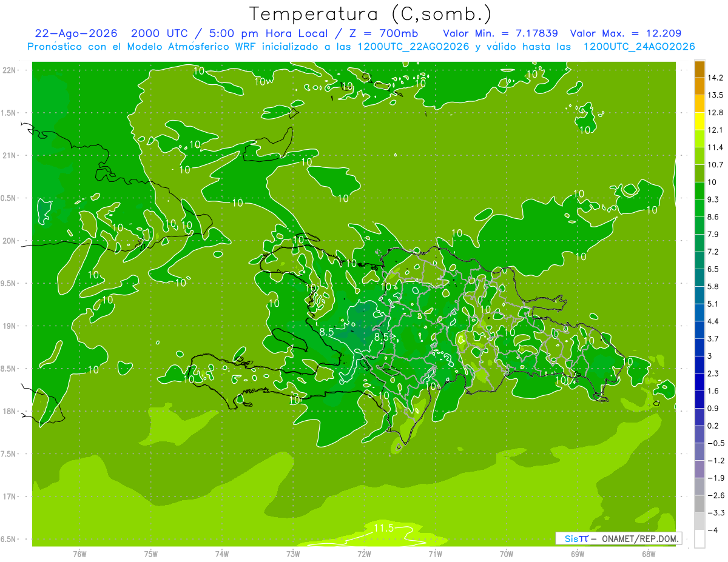The image size is (728, 562).
Task: Click the 9.3 value on the color scale
Action: tap(713, 199)
